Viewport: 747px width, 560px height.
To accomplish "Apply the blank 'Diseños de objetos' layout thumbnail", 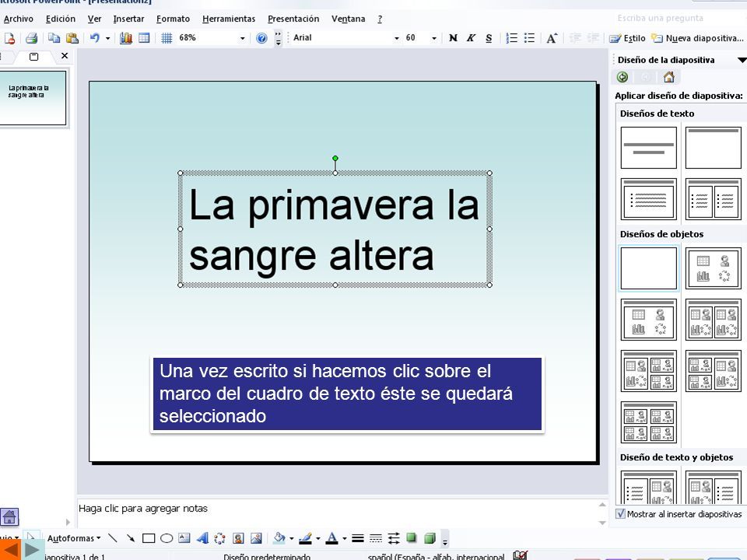I will click(x=648, y=268).
